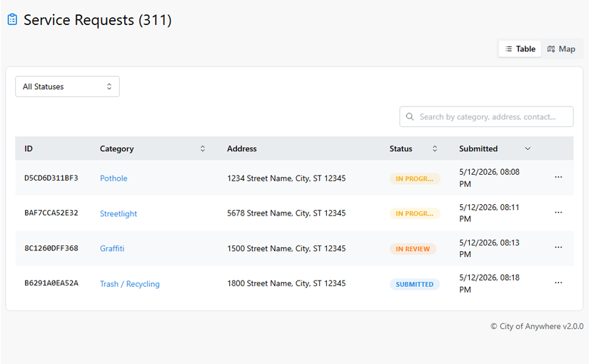Click submitted time 5/12/2026, 08:13 PM
The image size is (589, 364).
(489, 248)
